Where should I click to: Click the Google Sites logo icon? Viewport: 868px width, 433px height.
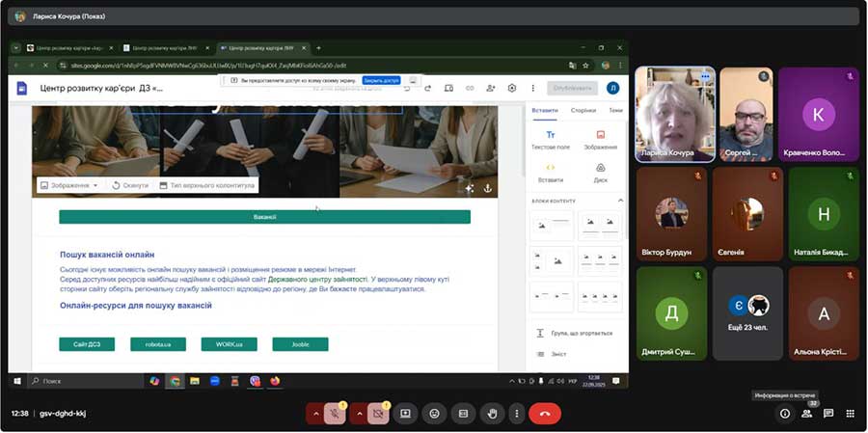click(21, 88)
